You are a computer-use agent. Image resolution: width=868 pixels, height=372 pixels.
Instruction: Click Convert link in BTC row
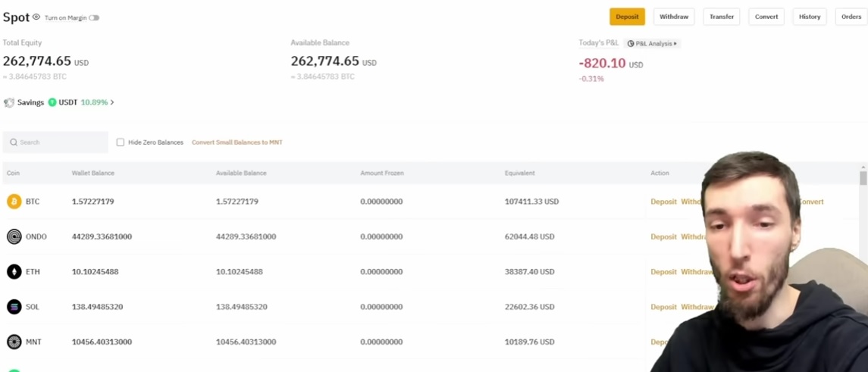[812, 202]
